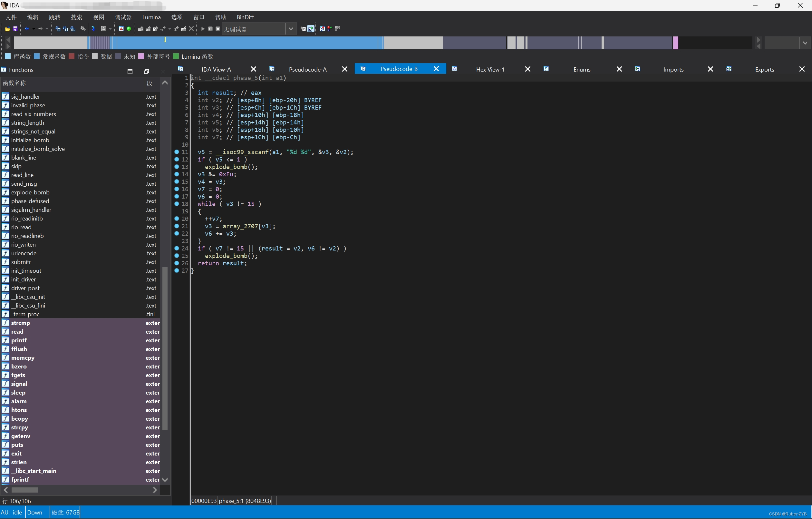
Task: Toggle breakpoint dot on line 24
Action: pos(177,248)
